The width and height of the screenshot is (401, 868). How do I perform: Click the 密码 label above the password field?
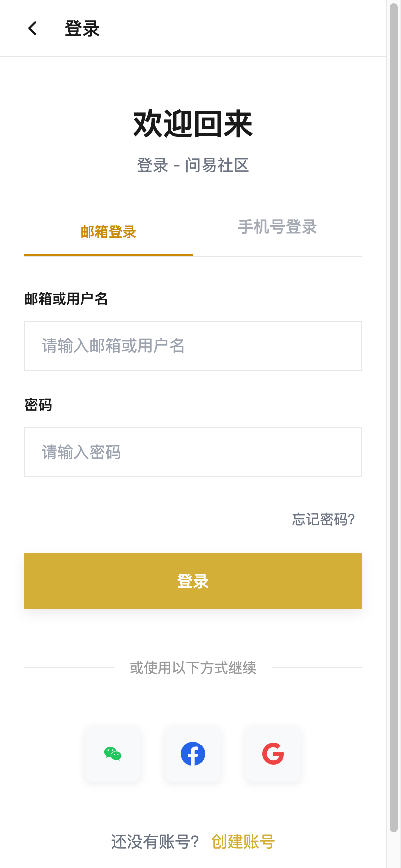(x=38, y=405)
